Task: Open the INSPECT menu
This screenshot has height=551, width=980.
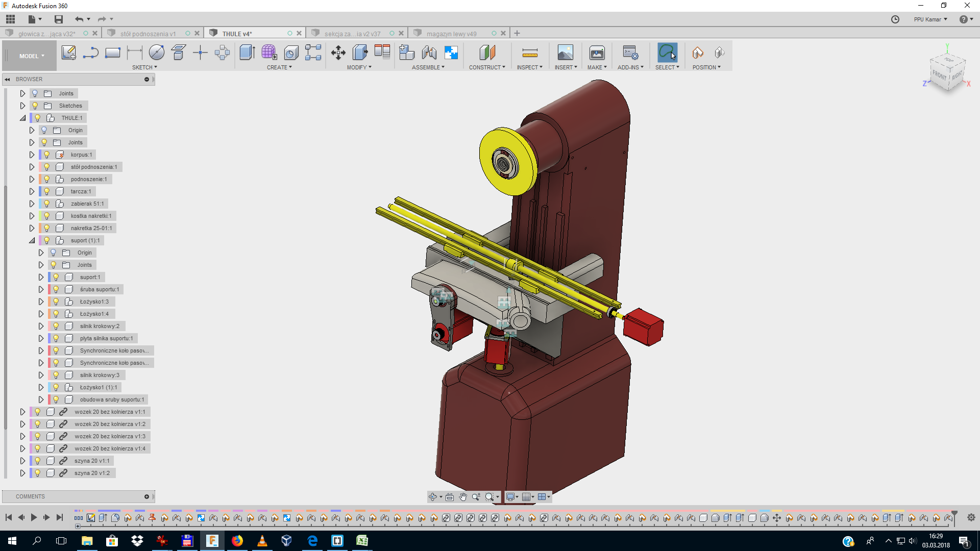Action: [x=529, y=67]
